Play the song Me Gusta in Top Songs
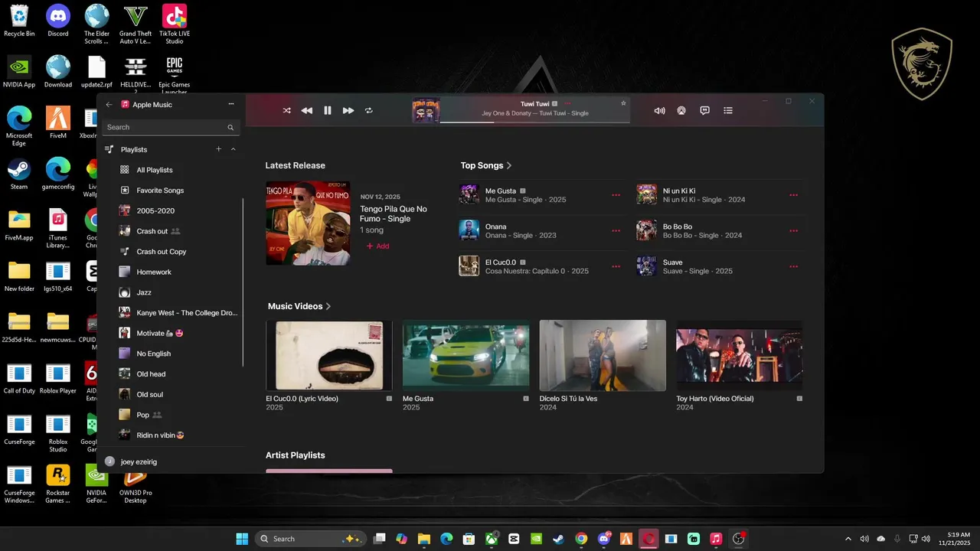The image size is (980, 551). 469,194
